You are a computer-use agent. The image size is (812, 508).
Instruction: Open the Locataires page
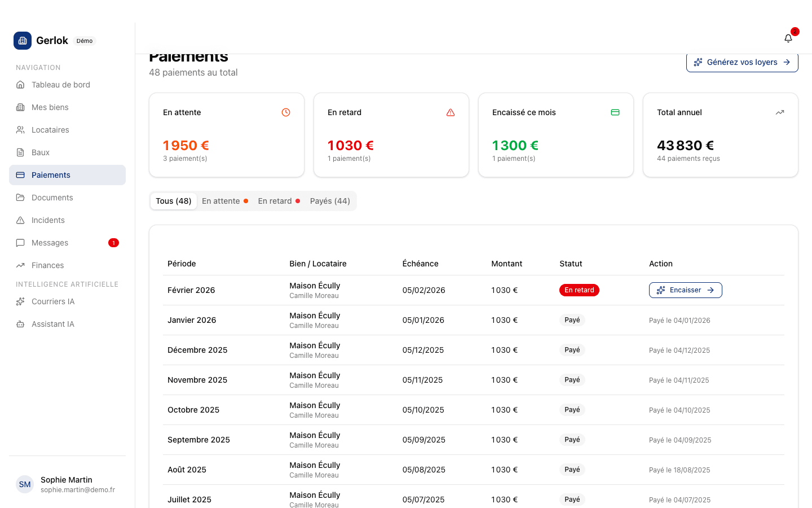coord(50,130)
